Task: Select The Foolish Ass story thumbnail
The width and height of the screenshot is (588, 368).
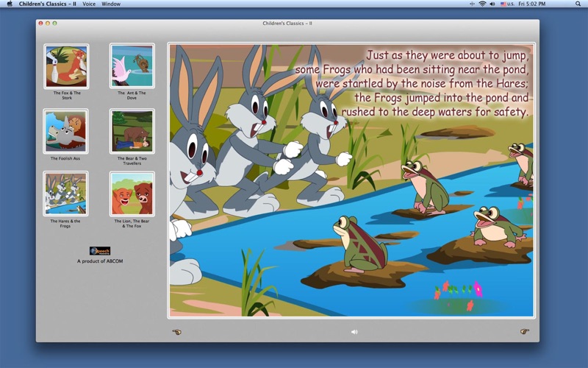Action: pyautogui.click(x=65, y=132)
